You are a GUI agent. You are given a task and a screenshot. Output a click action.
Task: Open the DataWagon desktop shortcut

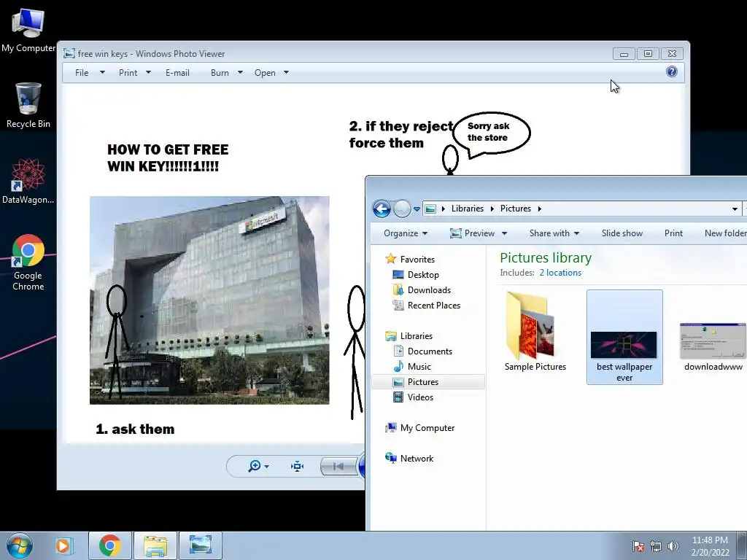pyautogui.click(x=28, y=182)
